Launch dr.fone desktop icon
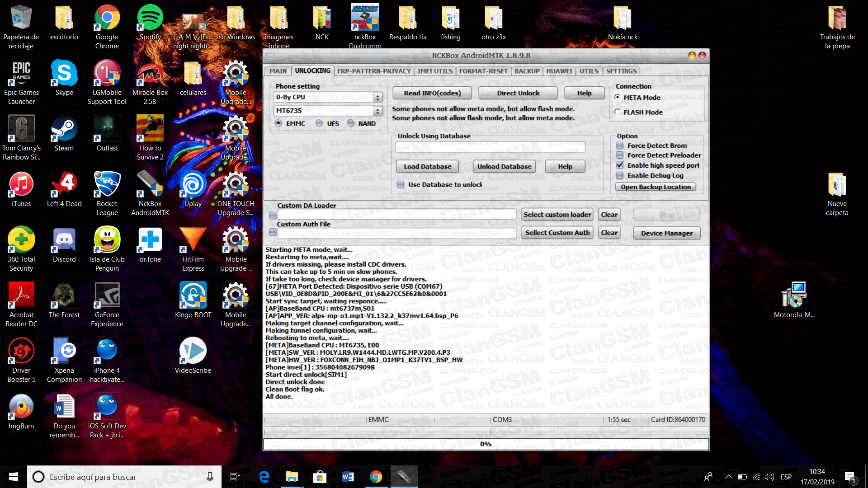 150,245
